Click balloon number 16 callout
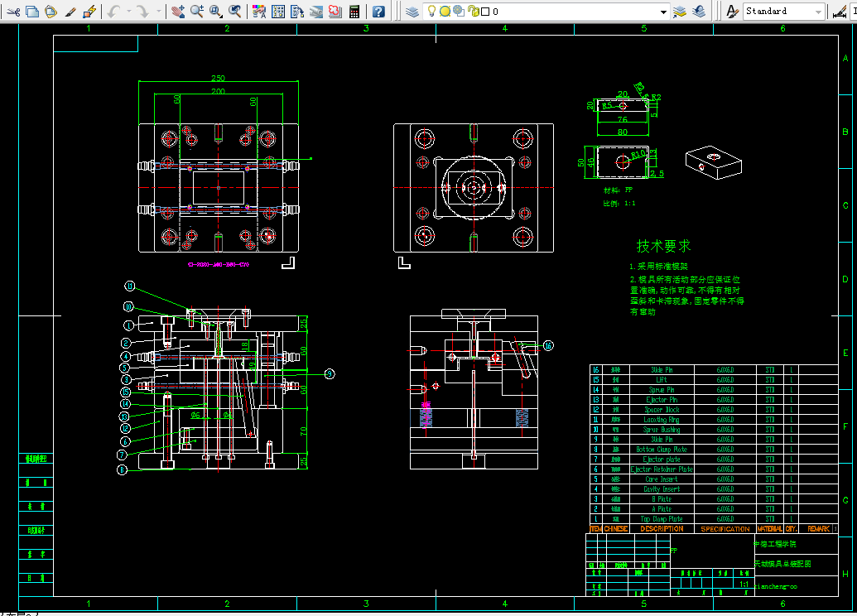Screen dimensions: 857x616 [x=548, y=345]
